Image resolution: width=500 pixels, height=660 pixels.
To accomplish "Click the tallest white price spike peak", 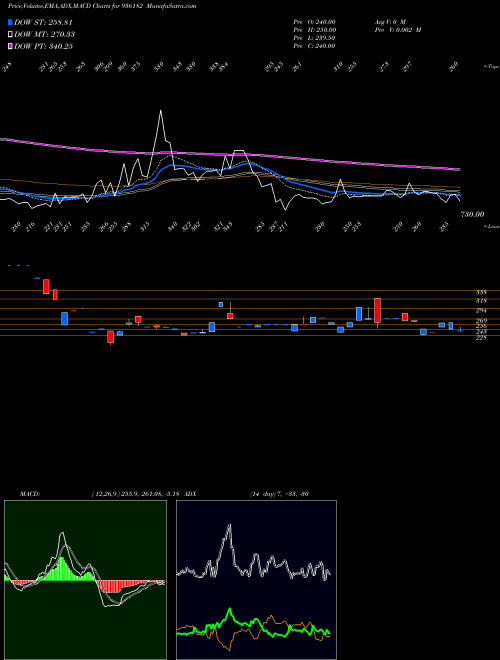I will point(160,111).
